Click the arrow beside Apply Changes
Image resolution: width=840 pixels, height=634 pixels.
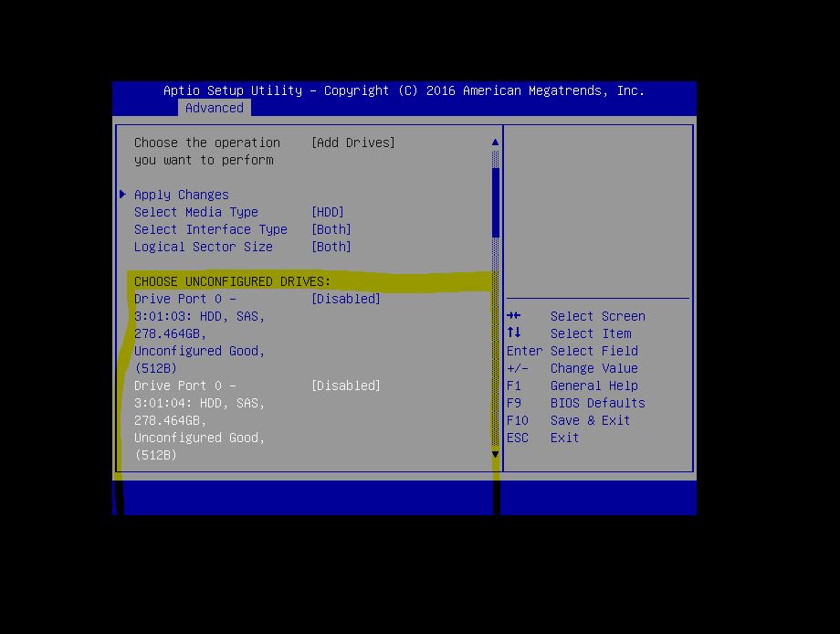coord(122,195)
